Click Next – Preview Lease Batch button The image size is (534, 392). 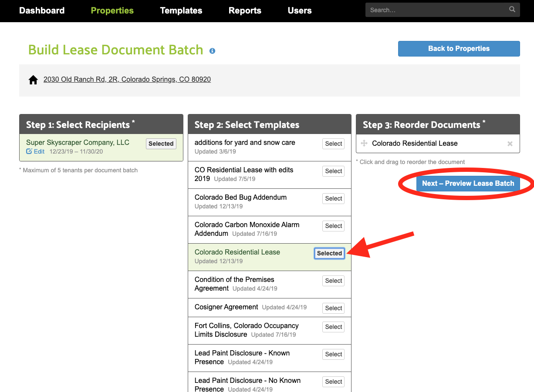(468, 183)
